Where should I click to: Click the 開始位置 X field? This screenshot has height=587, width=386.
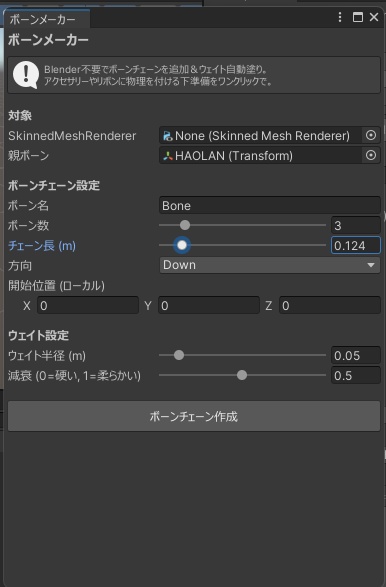tap(88, 305)
